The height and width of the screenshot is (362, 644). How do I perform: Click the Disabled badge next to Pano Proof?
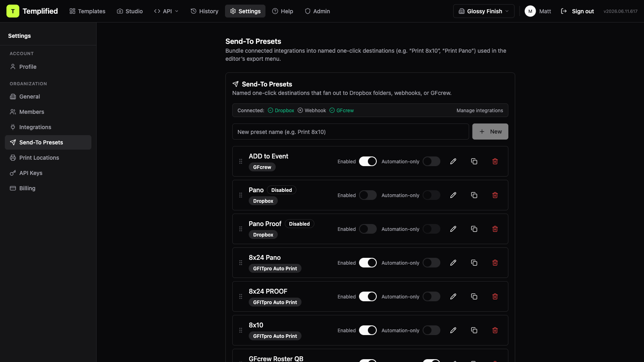[299, 224]
